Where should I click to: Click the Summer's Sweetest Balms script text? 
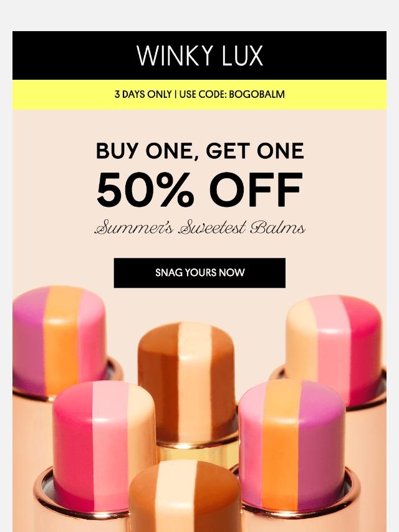(x=199, y=227)
